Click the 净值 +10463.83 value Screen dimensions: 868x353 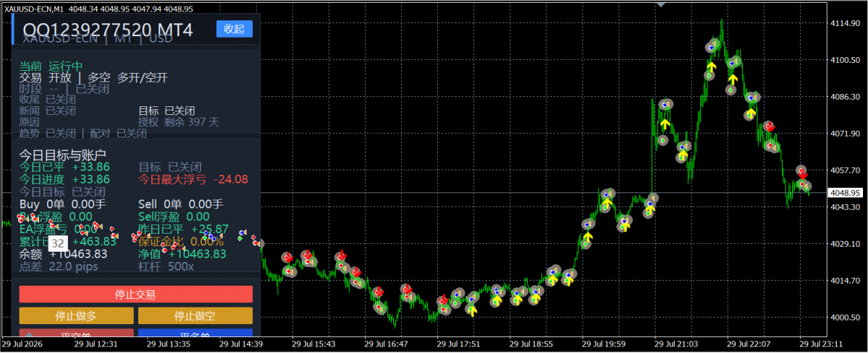182,254
